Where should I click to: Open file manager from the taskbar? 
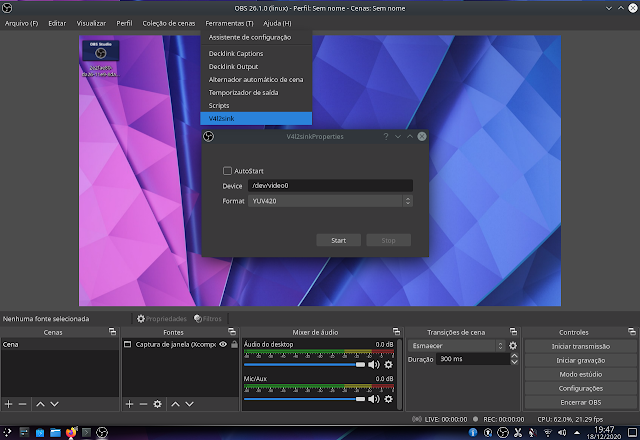point(56,432)
